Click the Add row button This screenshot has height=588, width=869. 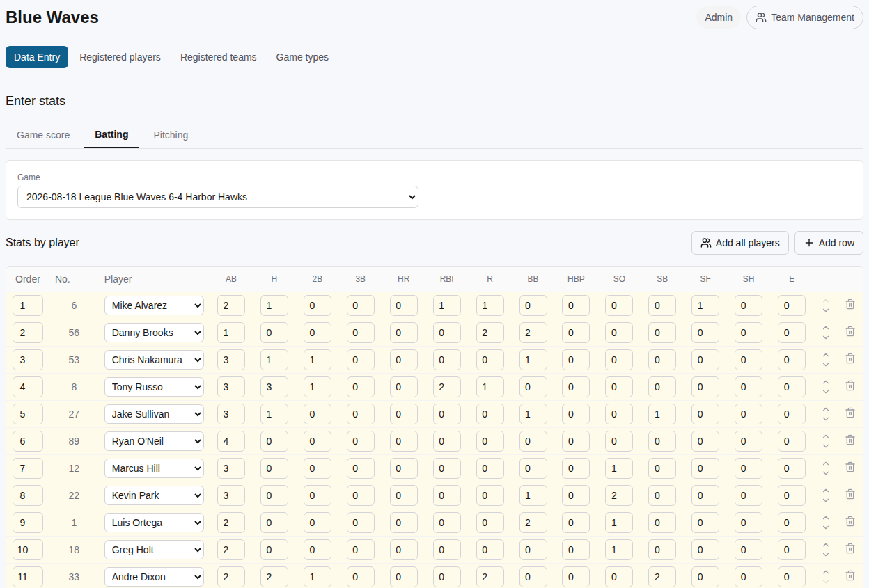pos(829,243)
